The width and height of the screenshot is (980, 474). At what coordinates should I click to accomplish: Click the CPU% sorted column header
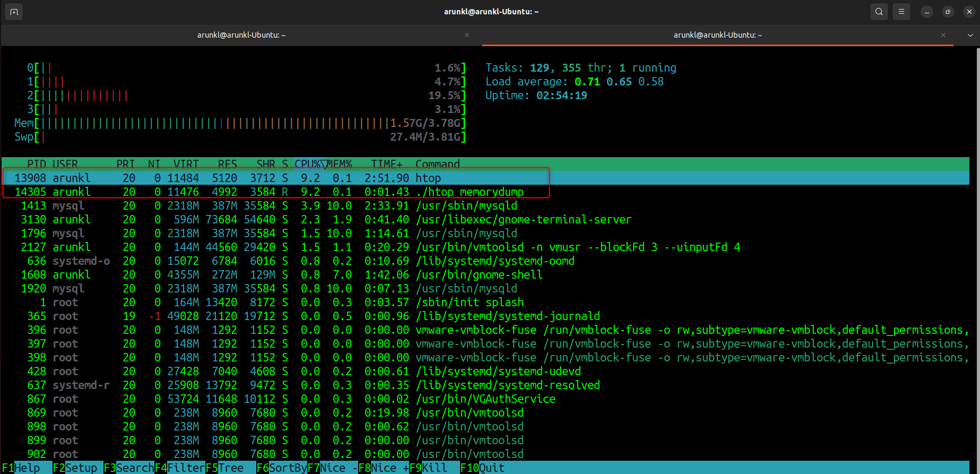pyautogui.click(x=310, y=164)
